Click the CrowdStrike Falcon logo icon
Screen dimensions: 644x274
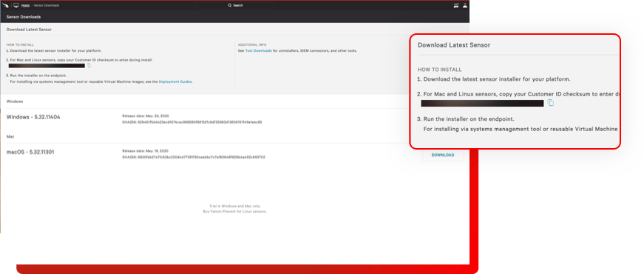tap(5, 5)
